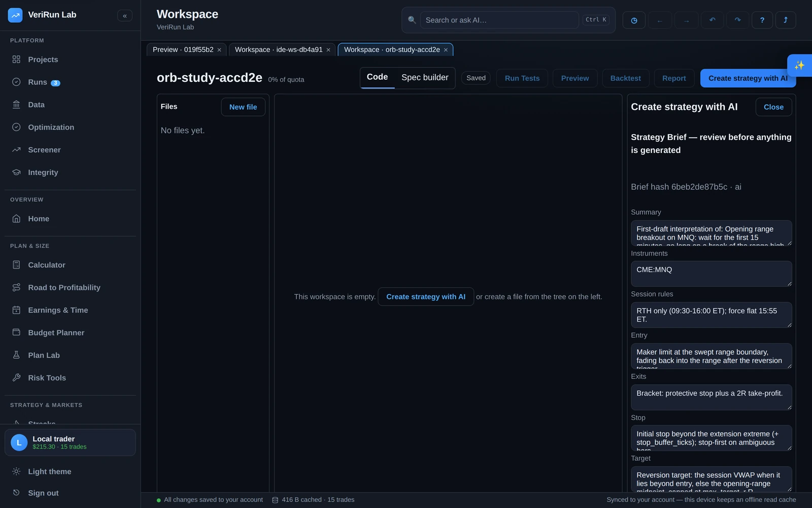Image resolution: width=812 pixels, height=508 pixels.
Task: Open the Runs section
Action: coord(70,82)
